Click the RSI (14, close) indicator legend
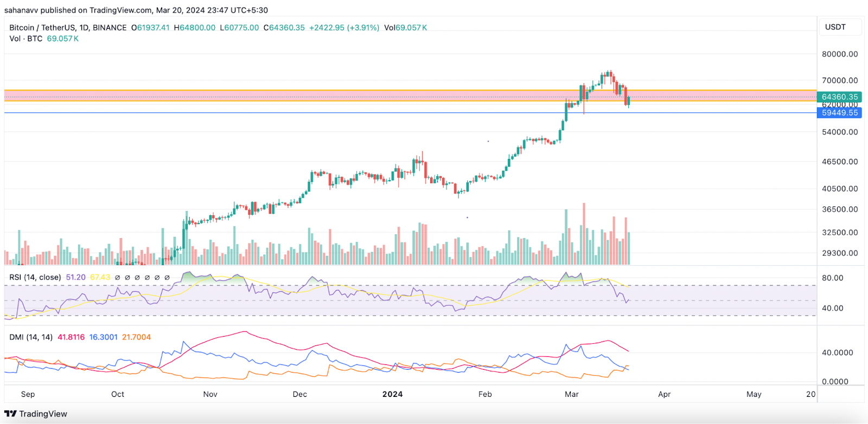868x424 pixels. pyautogui.click(x=35, y=277)
